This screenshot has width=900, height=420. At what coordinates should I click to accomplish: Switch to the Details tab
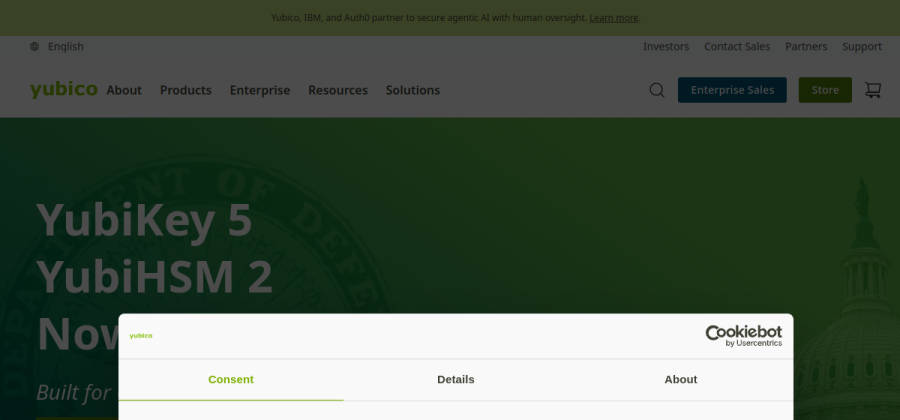456,380
